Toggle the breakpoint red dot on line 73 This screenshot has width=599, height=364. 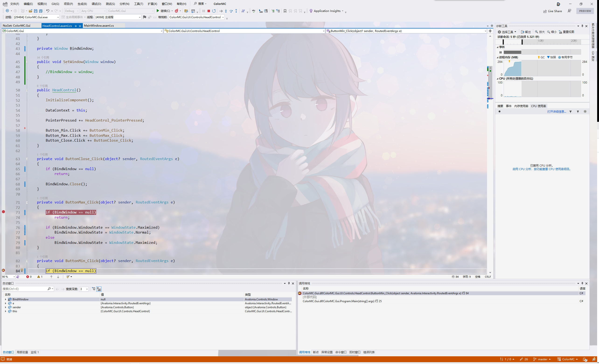(4, 212)
